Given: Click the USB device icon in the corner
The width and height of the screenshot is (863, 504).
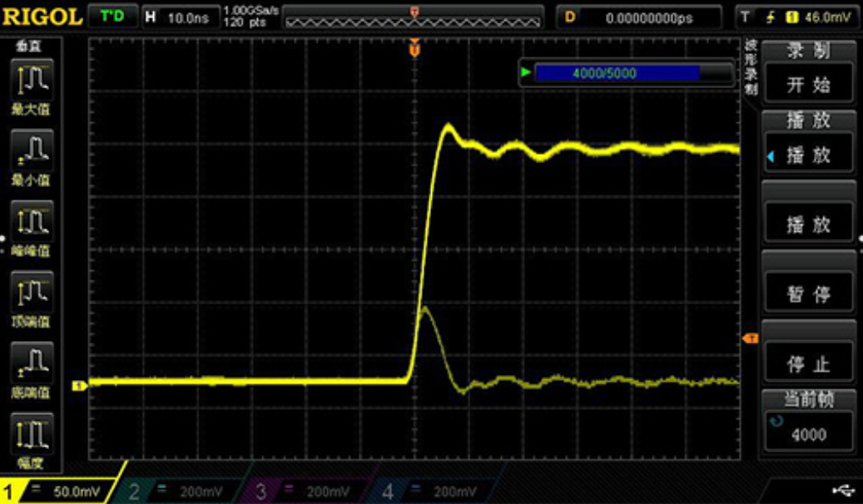Looking at the screenshot, I should pos(845,492).
